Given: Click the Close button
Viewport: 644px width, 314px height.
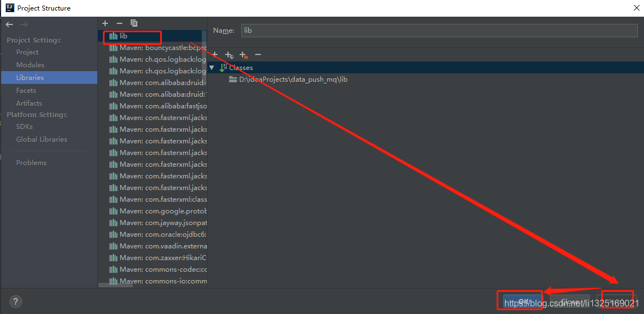Looking at the screenshot, I should (570, 301).
